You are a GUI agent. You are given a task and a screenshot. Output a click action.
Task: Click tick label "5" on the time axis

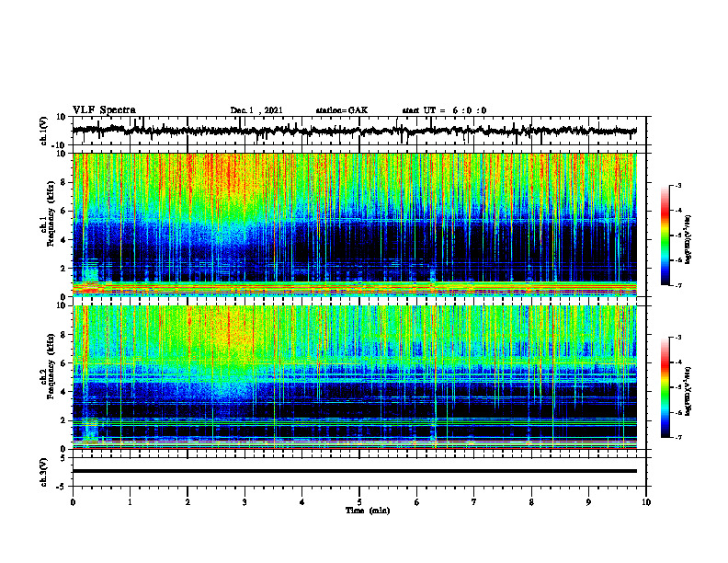pos(359,502)
